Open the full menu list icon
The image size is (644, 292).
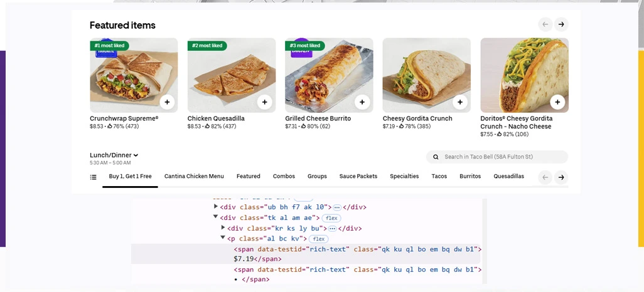pyautogui.click(x=94, y=177)
